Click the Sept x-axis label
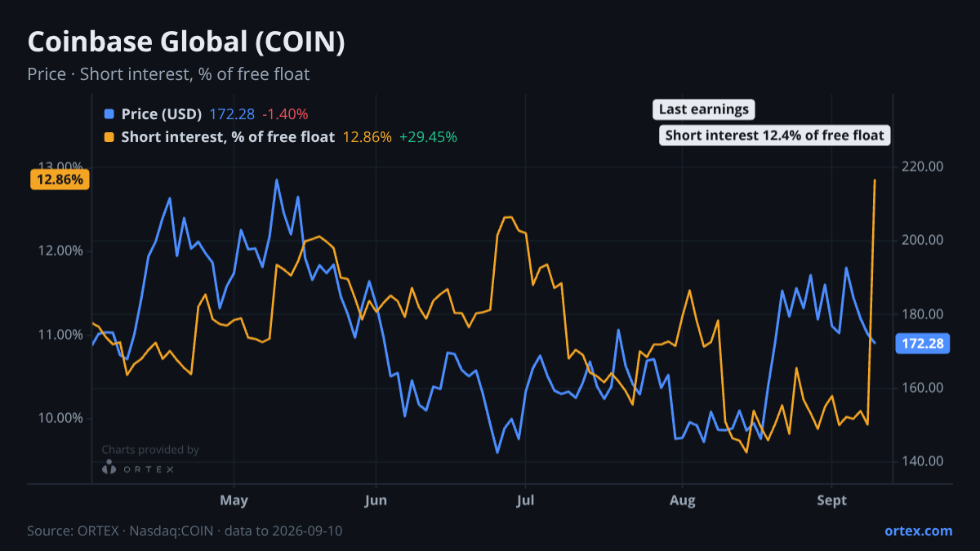This screenshot has width=980, height=551. pos(831,499)
